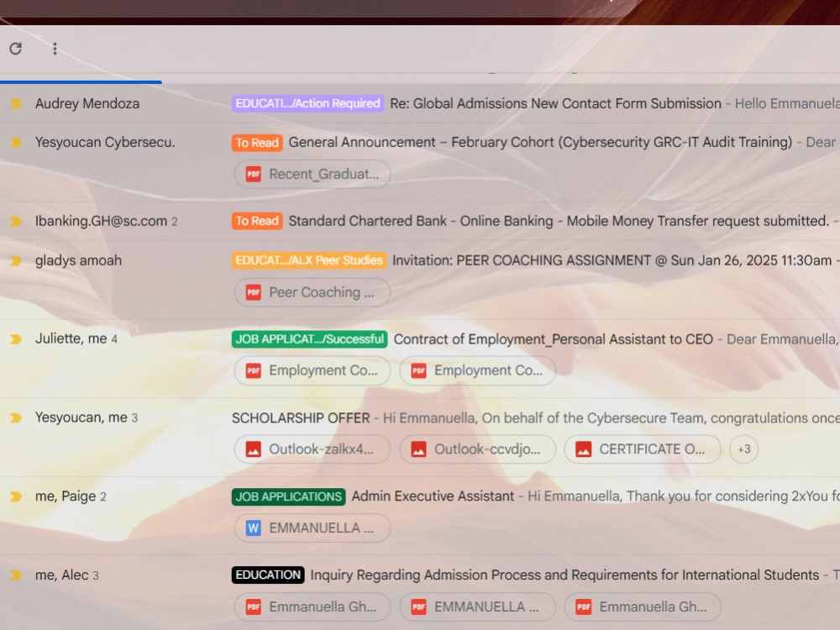Toggle importance marker for Juliette, me email
The image size is (840, 630).
pyautogui.click(x=16, y=339)
